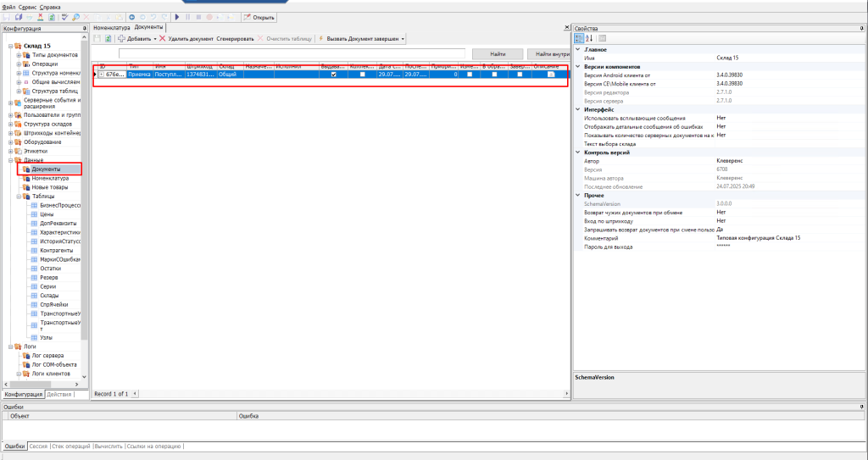Open the 'Добавить' dropdown arrow
The width and height of the screenshot is (868, 460).
[154, 39]
